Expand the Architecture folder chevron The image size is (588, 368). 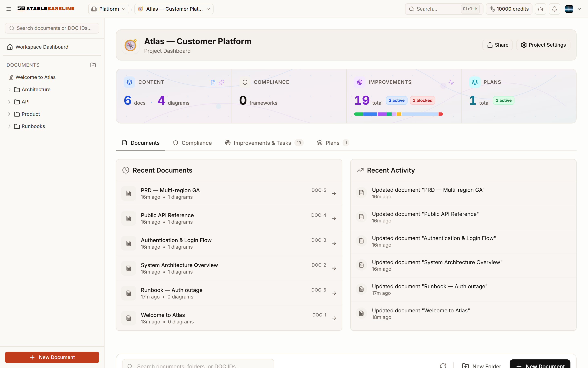(x=9, y=90)
